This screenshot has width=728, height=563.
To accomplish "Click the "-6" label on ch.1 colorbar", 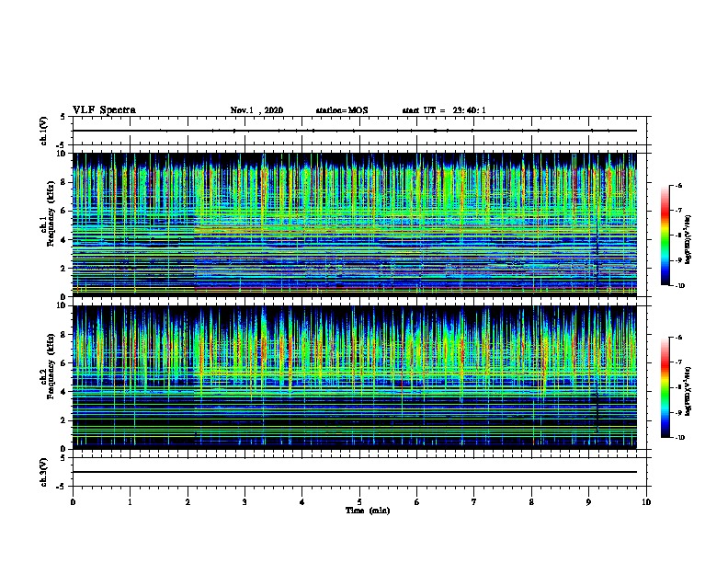I will tap(678, 186).
